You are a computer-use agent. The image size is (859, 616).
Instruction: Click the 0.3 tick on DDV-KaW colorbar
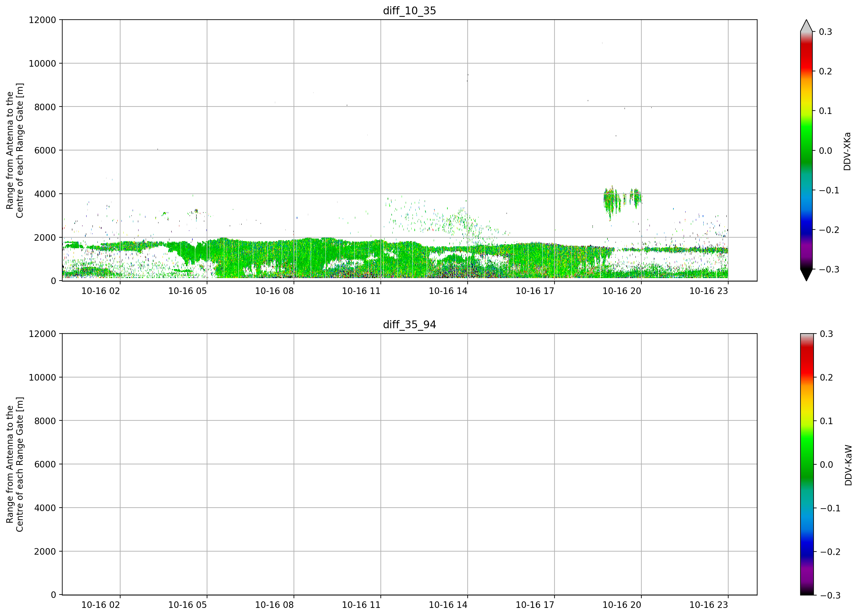click(x=826, y=334)
